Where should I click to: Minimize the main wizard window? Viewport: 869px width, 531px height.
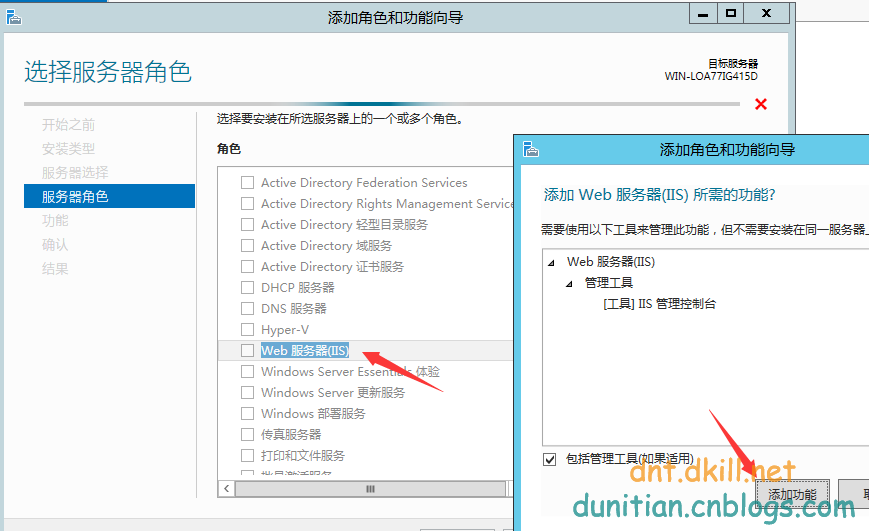(x=703, y=14)
